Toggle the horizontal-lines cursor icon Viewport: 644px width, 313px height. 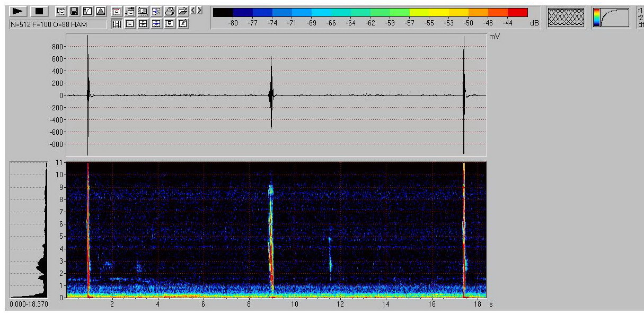130,23
